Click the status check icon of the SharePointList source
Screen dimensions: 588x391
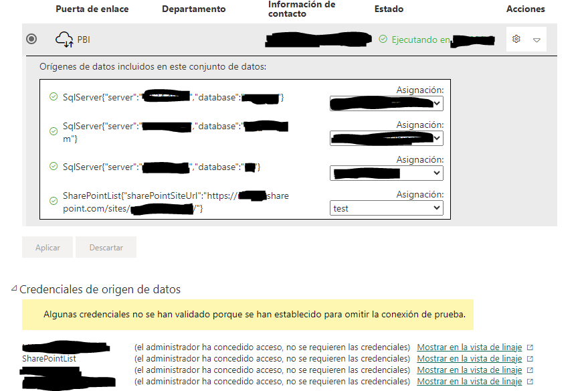[x=54, y=201]
